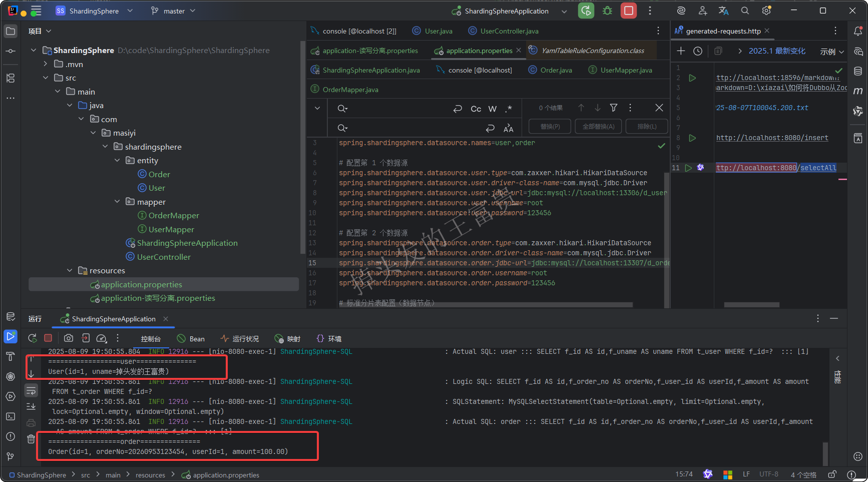Open the localhost:8080/insert URL
The image size is (868, 482).
(x=772, y=138)
